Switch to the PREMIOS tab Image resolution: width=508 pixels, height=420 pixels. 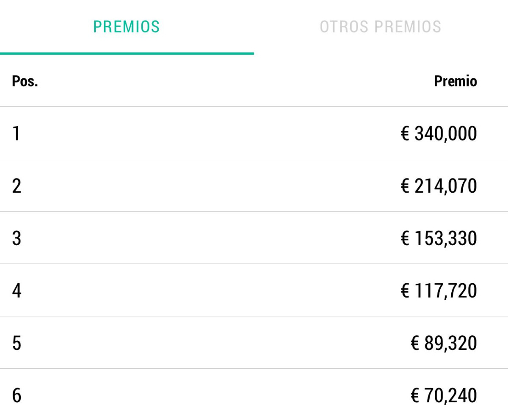tap(127, 27)
